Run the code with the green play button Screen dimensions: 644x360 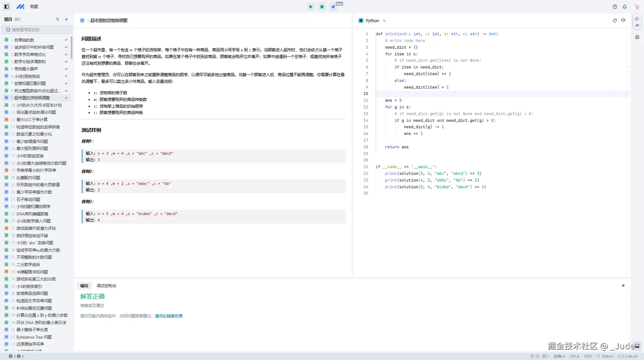[x=311, y=6]
